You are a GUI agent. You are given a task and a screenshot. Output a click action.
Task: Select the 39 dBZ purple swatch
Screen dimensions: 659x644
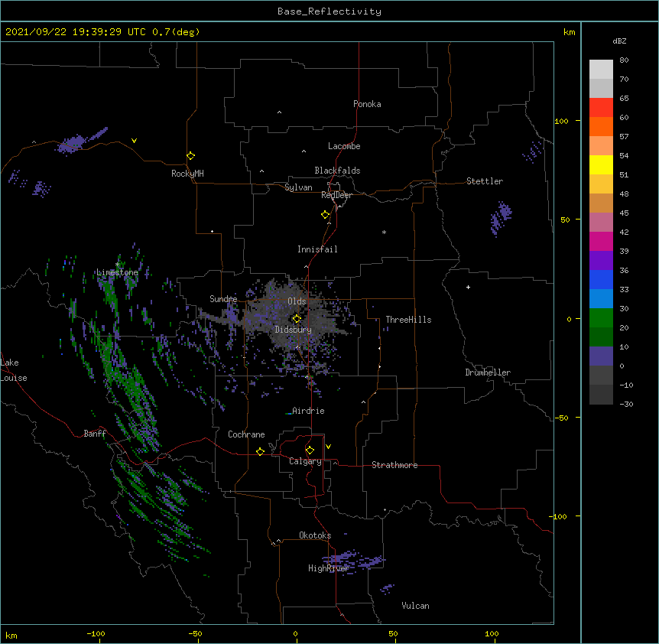click(601, 260)
